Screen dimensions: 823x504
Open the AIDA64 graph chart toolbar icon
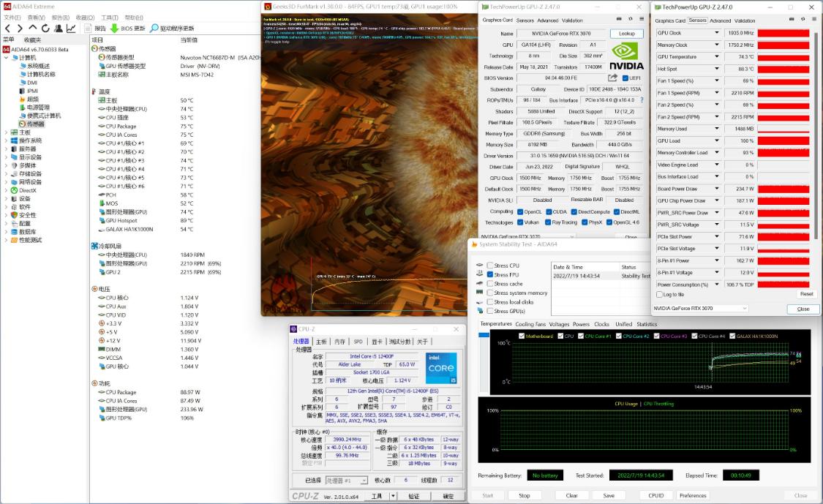click(71, 29)
